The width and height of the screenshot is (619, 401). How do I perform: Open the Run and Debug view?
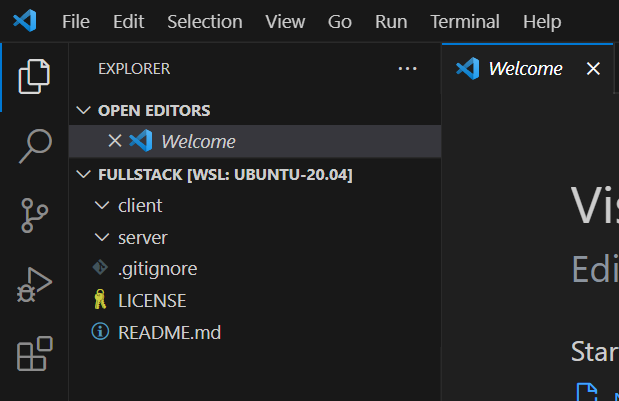tap(34, 285)
